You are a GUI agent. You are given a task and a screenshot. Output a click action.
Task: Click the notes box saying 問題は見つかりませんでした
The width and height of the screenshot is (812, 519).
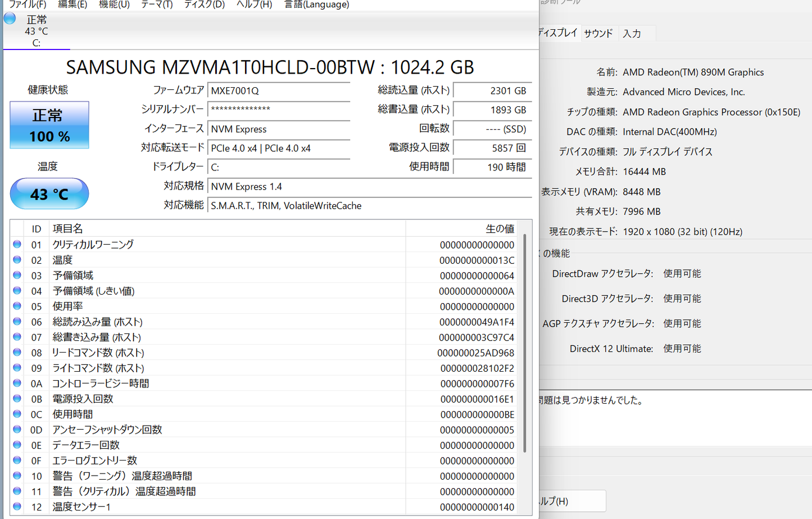pyautogui.click(x=675, y=419)
